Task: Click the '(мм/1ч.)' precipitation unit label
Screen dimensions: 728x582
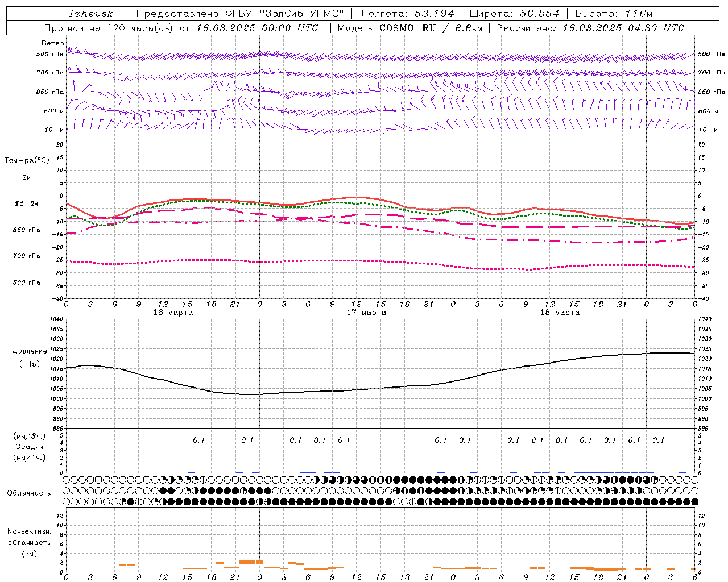Action: [29, 458]
